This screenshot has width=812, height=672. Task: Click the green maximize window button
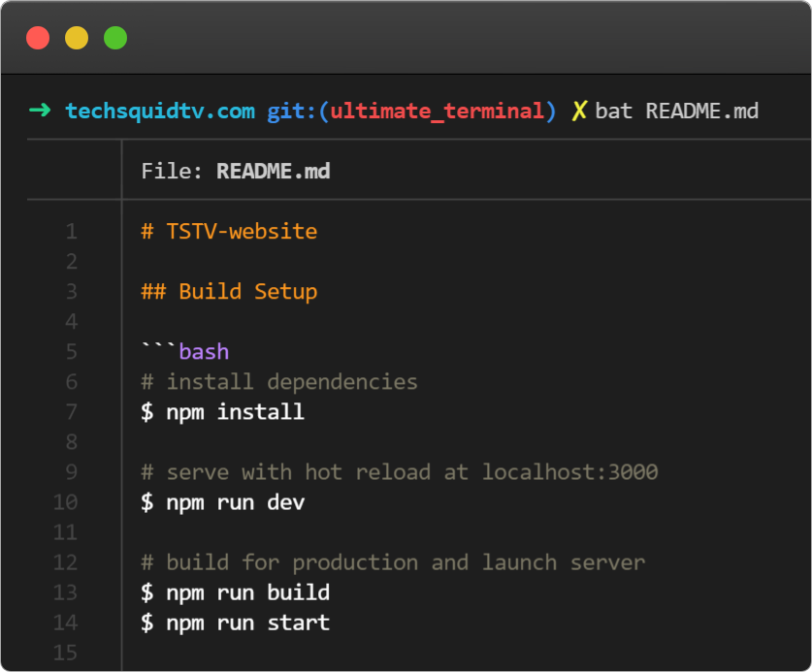pyautogui.click(x=115, y=38)
